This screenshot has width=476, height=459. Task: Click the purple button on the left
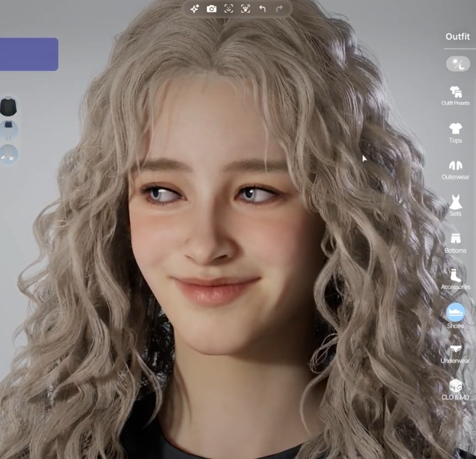(x=29, y=54)
